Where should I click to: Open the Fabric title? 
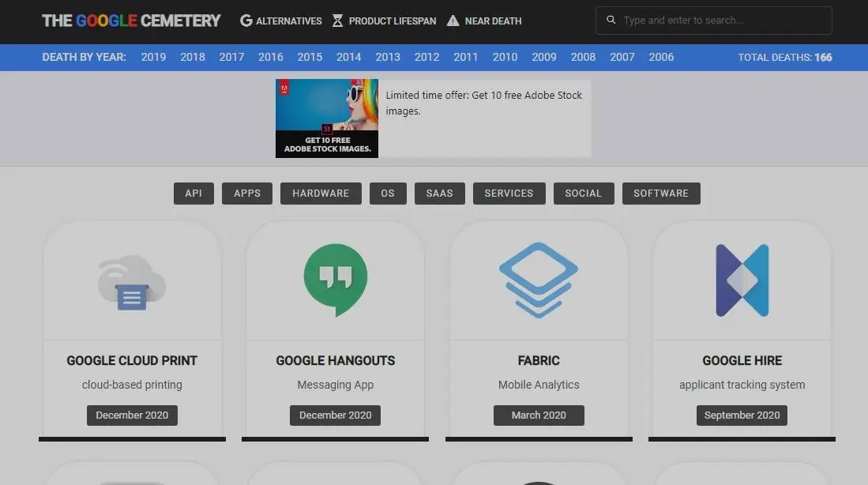click(539, 360)
